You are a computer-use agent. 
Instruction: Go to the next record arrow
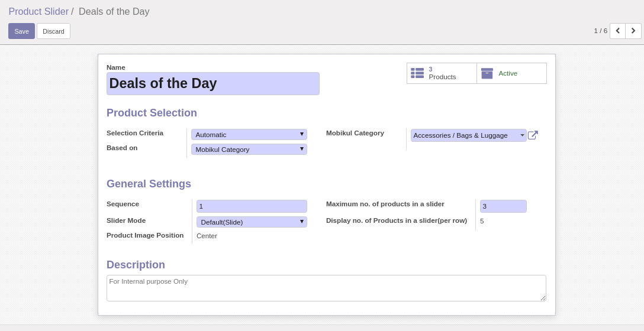point(633,31)
